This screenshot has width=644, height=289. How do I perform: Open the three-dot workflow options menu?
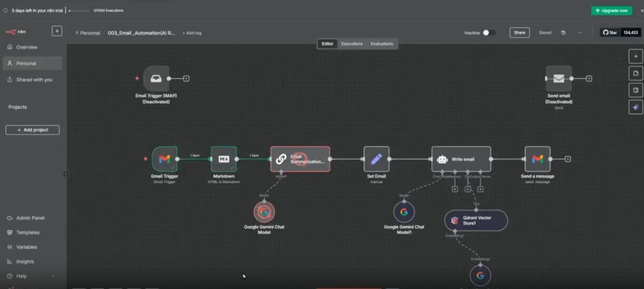click(x=580, y=33)
